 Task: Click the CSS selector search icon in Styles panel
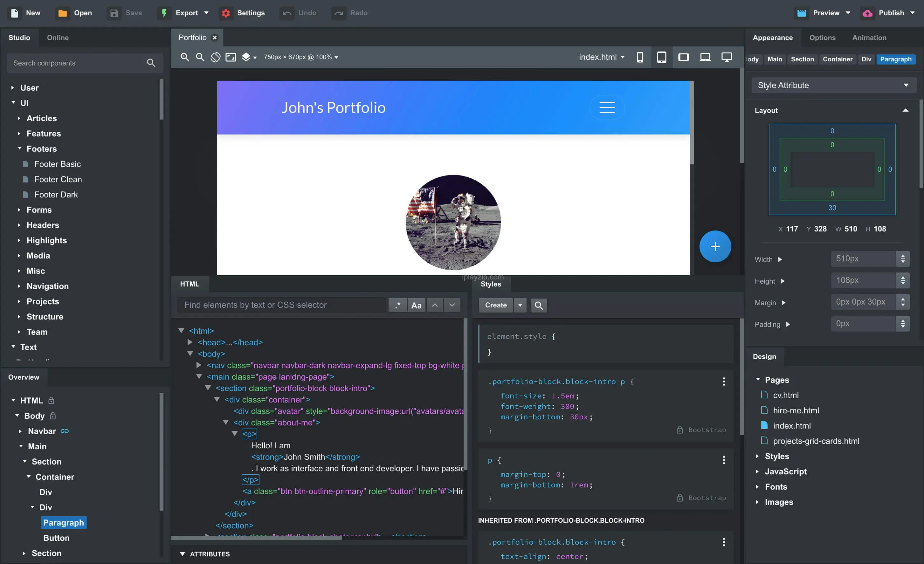pyautogui.click(x=538, y=305)
